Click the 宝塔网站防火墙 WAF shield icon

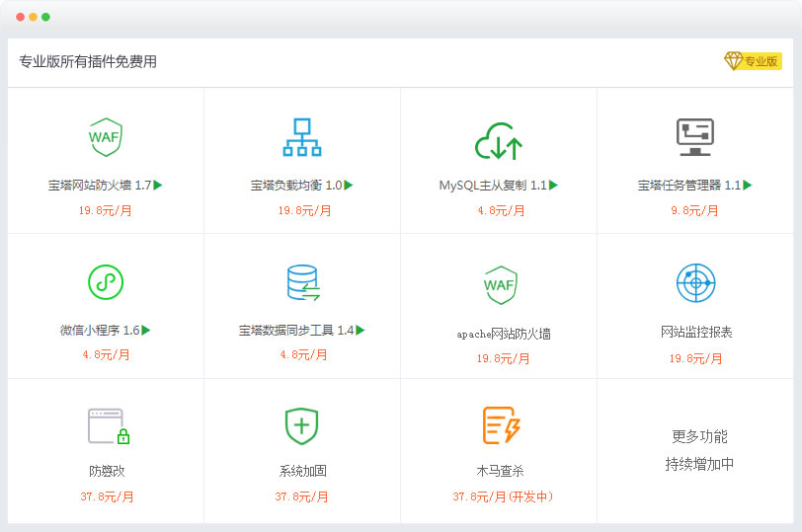coord(105,137)
